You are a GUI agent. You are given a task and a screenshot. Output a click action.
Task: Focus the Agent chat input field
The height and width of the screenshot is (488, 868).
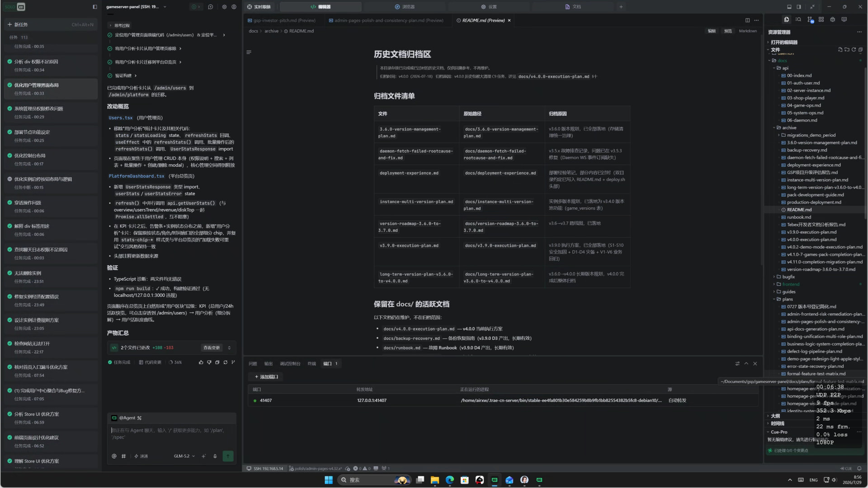coord(171,434)
